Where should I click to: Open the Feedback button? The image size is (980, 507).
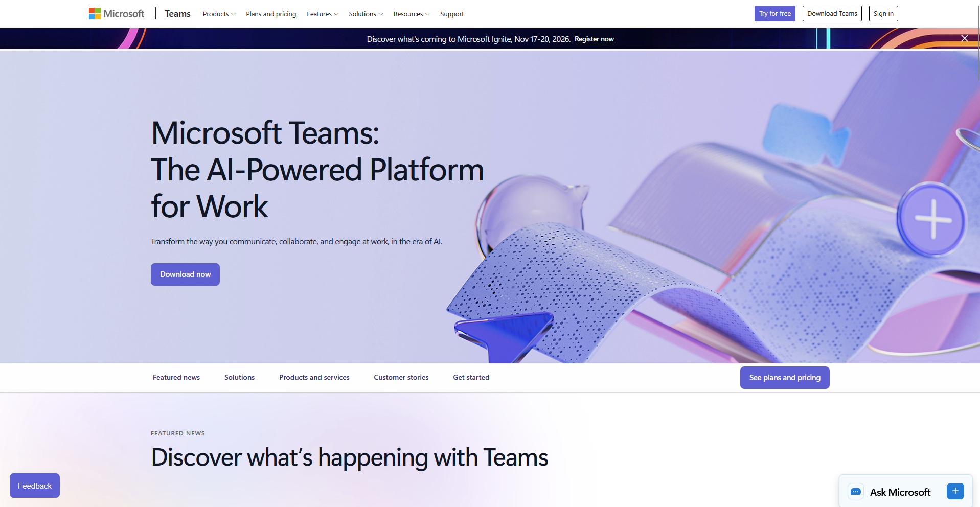point(35,486)
